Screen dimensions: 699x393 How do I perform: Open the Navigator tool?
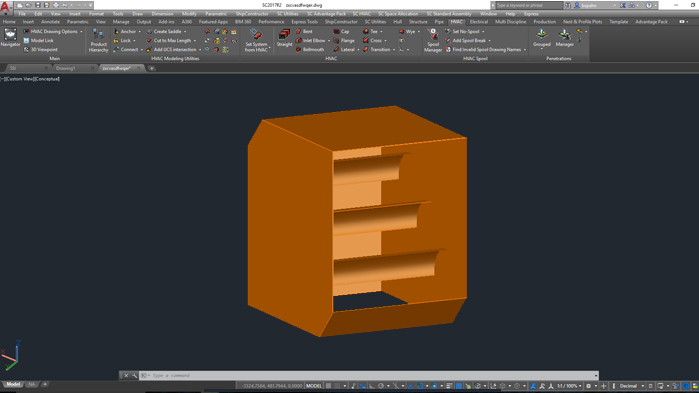[x=10, y=38]
